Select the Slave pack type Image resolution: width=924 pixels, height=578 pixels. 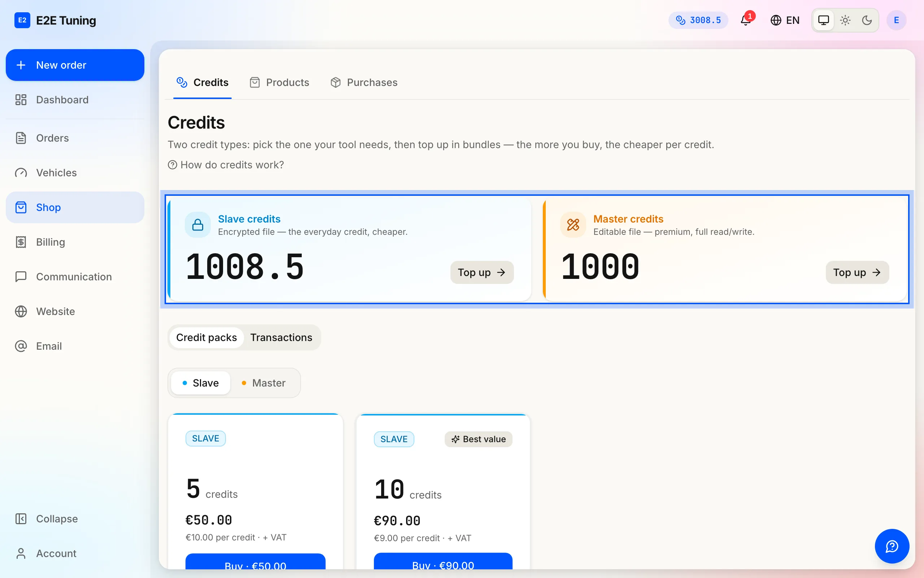click(201, 383)
